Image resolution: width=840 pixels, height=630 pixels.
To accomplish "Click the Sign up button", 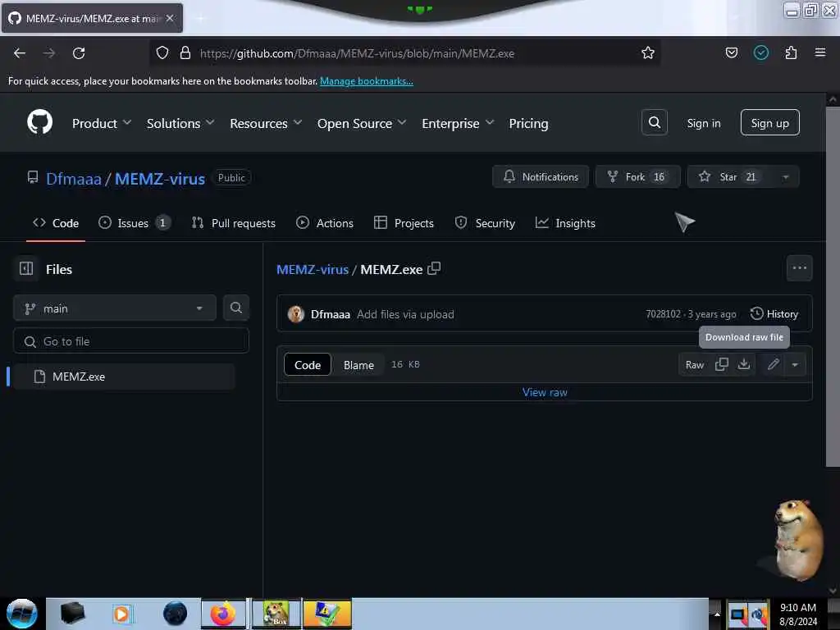I will point(769,123).
